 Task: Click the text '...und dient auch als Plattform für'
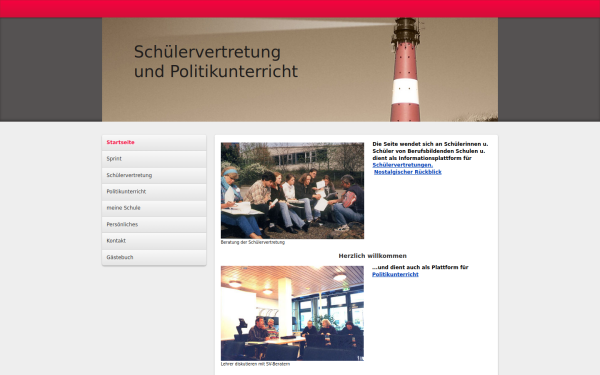(x=420, y=267)
